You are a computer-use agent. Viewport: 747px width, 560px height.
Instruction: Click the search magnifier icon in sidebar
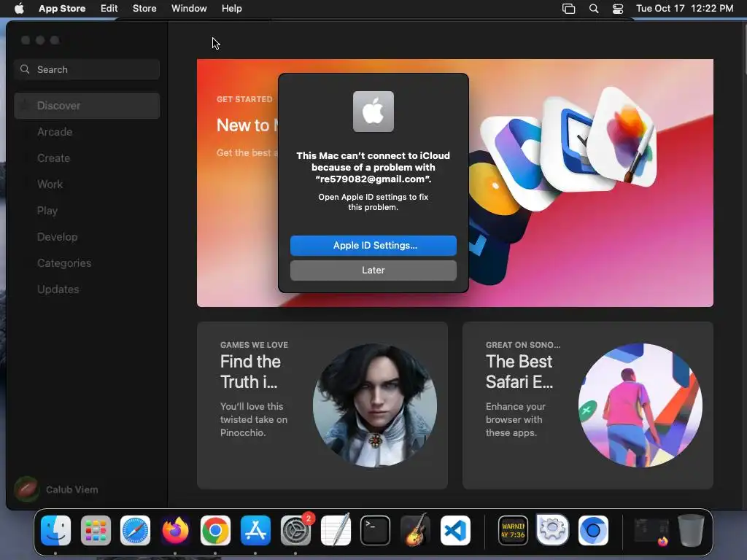[25, 69]
